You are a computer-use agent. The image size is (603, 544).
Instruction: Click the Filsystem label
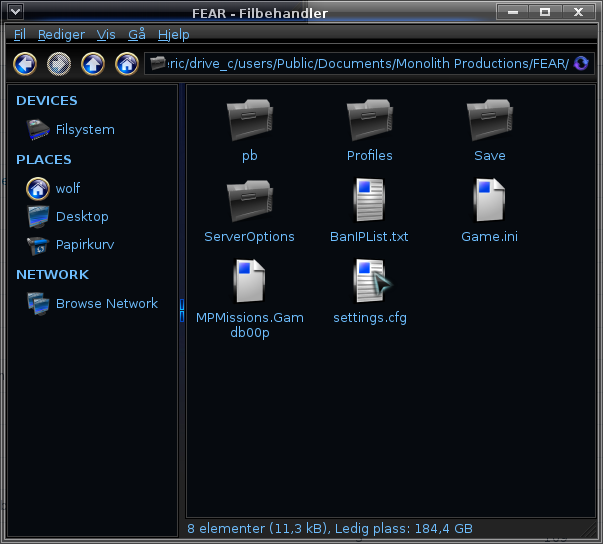(85, 130)
